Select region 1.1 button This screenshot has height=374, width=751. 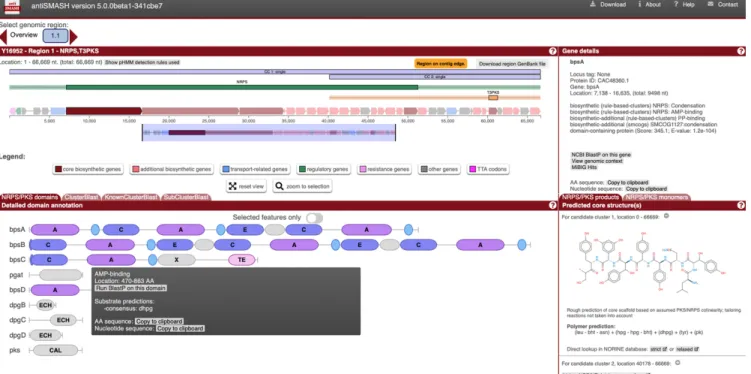click(55, 36)
